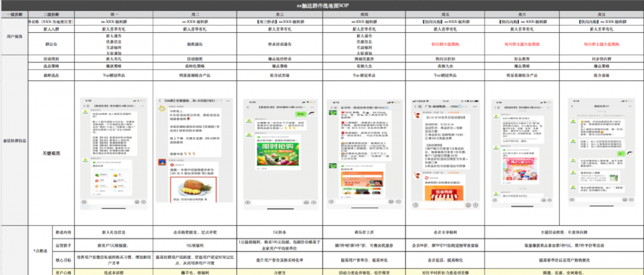Click red 快闪群主题大促预热 cell under 周日
The image size is (644, 275).
(x=601, y=44)
